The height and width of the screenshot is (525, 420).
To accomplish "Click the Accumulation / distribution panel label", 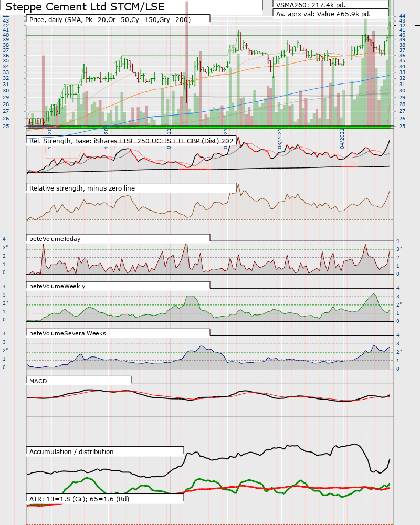I will [x=71, y=451].
